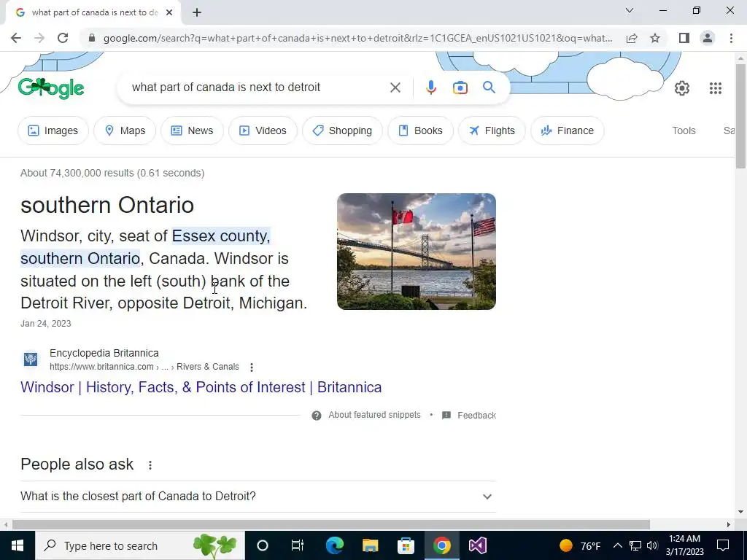Click the Google shamrock logo
The width and height of the screenshot is (747, 560).
pyautogui.click(x=51, y=88)
